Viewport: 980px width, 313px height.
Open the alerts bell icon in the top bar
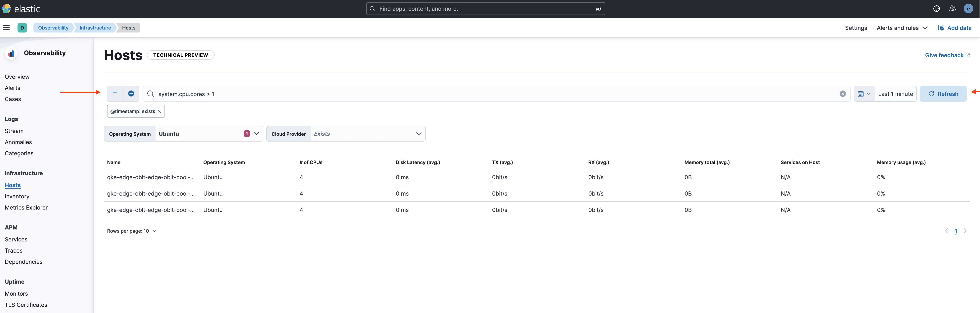pos(953,8)
